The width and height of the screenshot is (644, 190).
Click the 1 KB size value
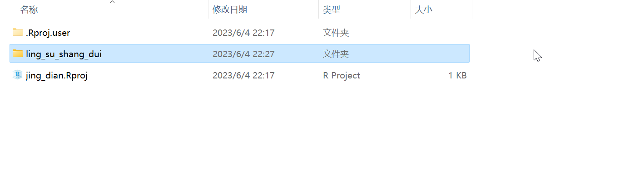pos(457,75)
